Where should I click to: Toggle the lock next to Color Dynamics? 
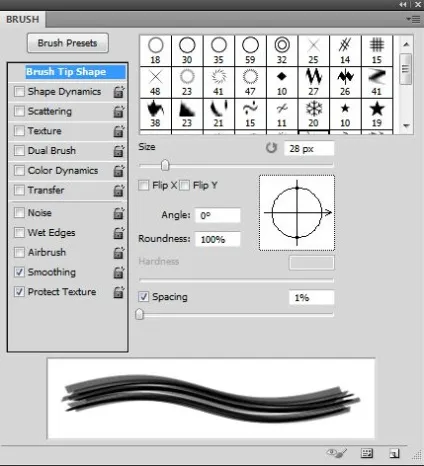click(x=119, y=171)
